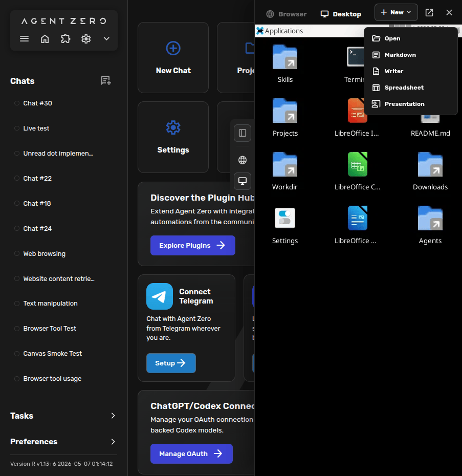Create a new chat with the Chats add icon
The height and width of the screenshot is (476, 462).
(106, 80)
